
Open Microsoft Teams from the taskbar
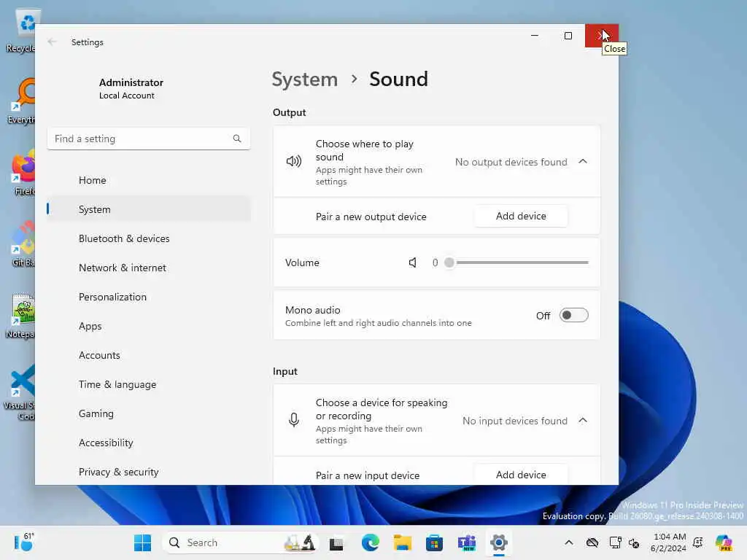[466, 542]
